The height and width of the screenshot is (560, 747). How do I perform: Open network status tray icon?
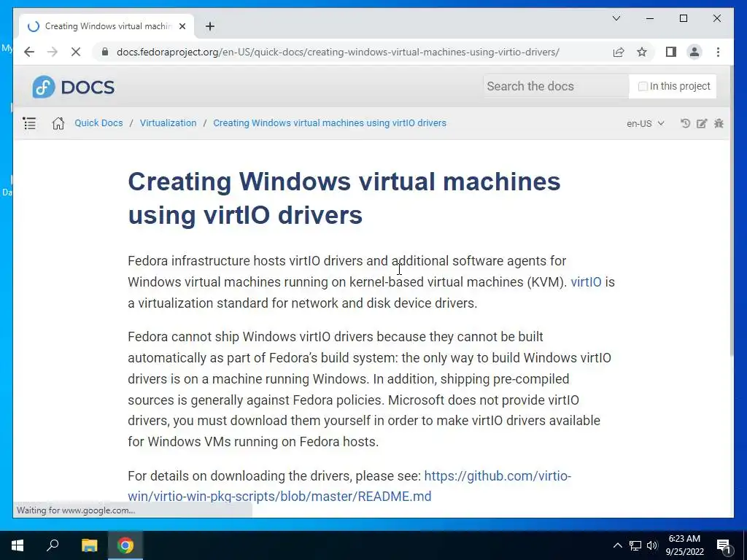[x=635, y=545]
